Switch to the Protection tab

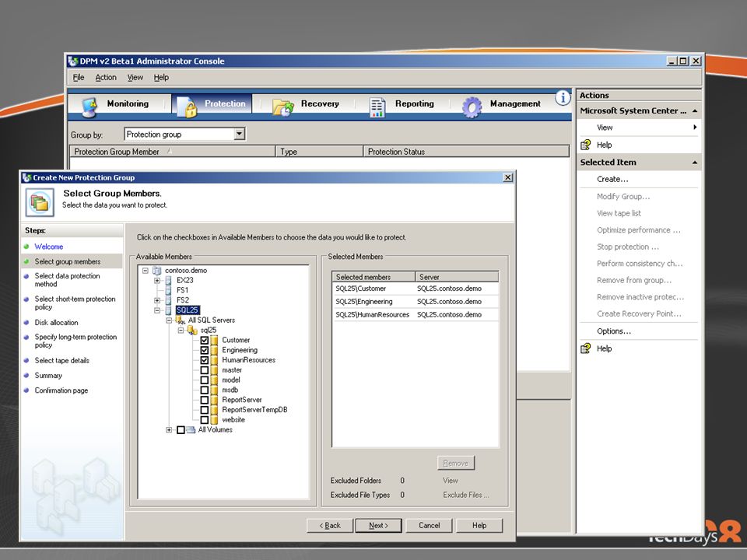point(212,104)
